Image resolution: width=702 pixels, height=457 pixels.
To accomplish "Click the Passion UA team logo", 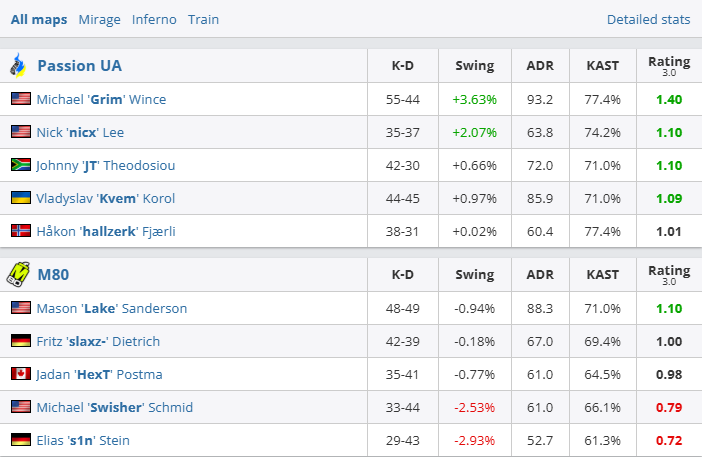I will tap(18, 66).
